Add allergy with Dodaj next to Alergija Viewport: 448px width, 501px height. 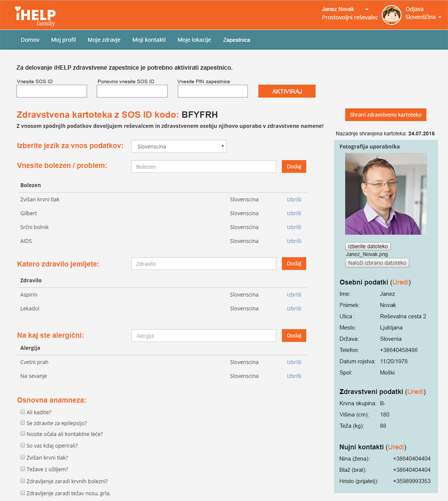point(294,336)
